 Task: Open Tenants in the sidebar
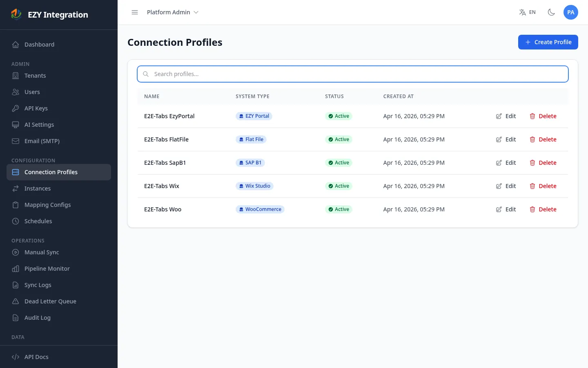click(x=59, y=76)
